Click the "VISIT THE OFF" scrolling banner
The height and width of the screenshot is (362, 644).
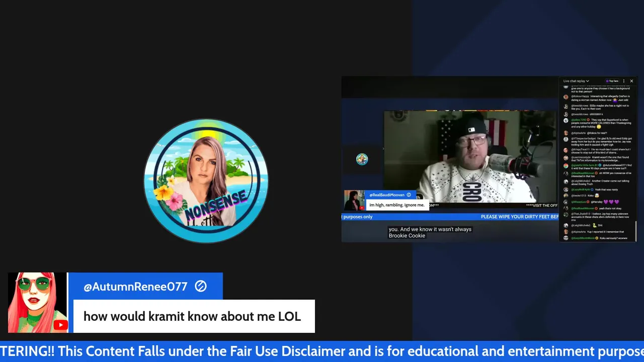click(541, 205)
